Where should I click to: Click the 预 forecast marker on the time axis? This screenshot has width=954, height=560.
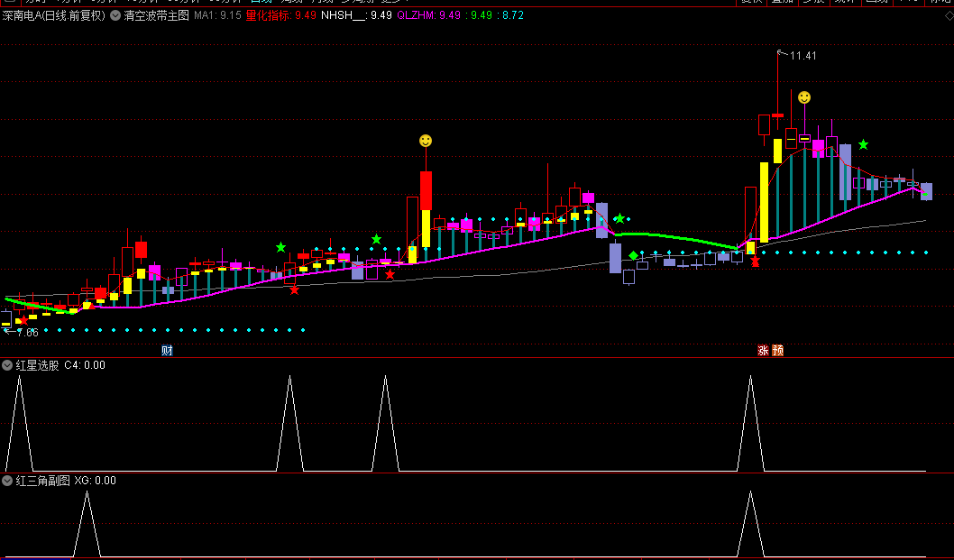point(777,351)
